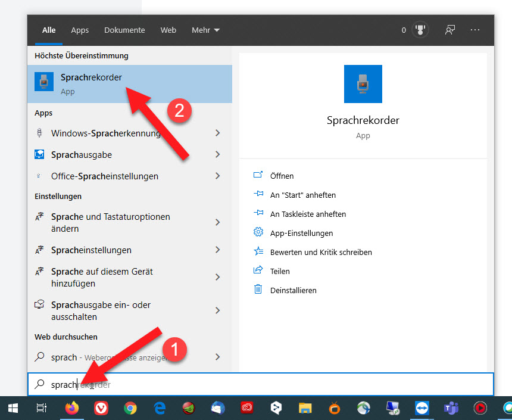Open Google Chrome in the taskbar
Screen dimensions: 512x420
(130, 408)
